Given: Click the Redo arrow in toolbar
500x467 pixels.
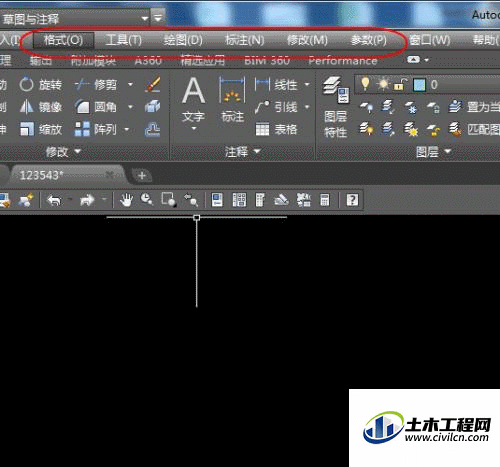Looking at the screenshot, I should click(x=87, y=200).
